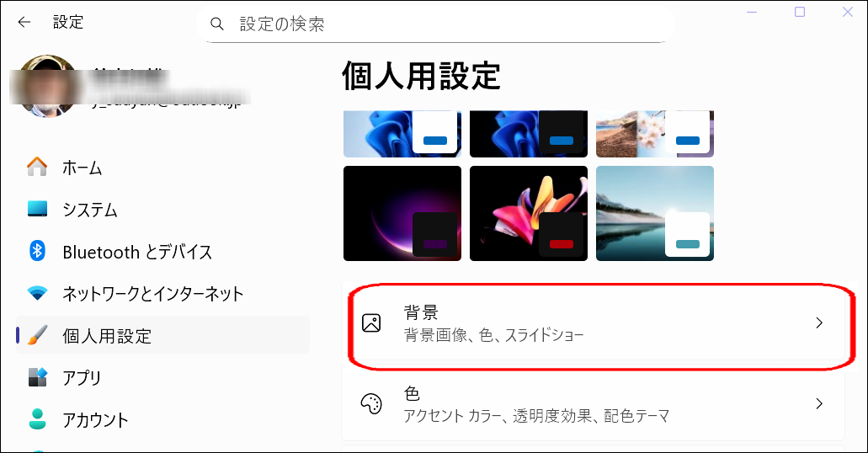Click the 色 palette icon
The height and width of the screenshot is (453, 868).
point(371,403)
